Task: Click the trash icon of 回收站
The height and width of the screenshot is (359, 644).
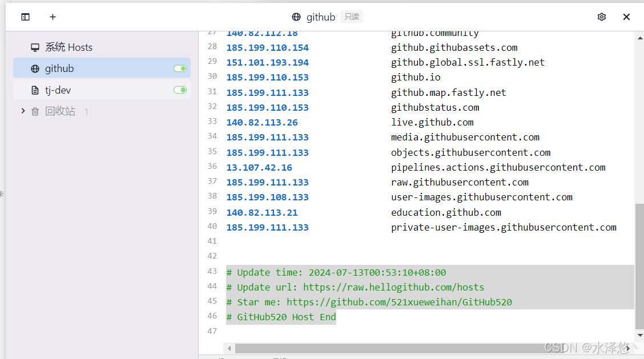Action: coord(37,111)
